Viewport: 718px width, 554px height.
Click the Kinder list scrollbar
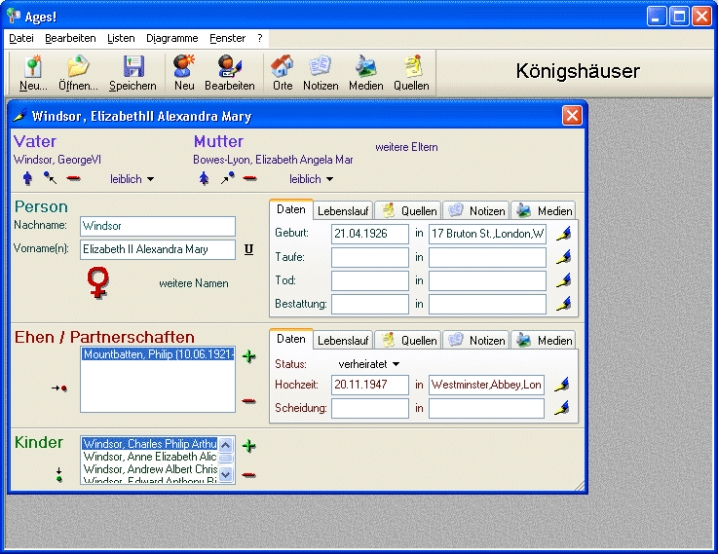point(226,460)
